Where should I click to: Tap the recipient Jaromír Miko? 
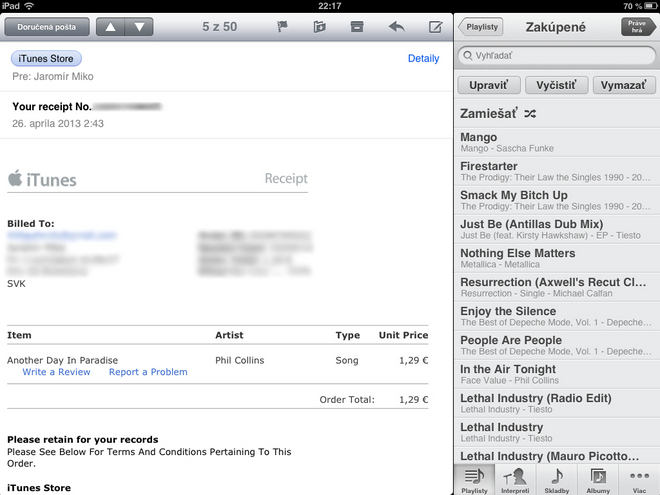pos(64,77)
